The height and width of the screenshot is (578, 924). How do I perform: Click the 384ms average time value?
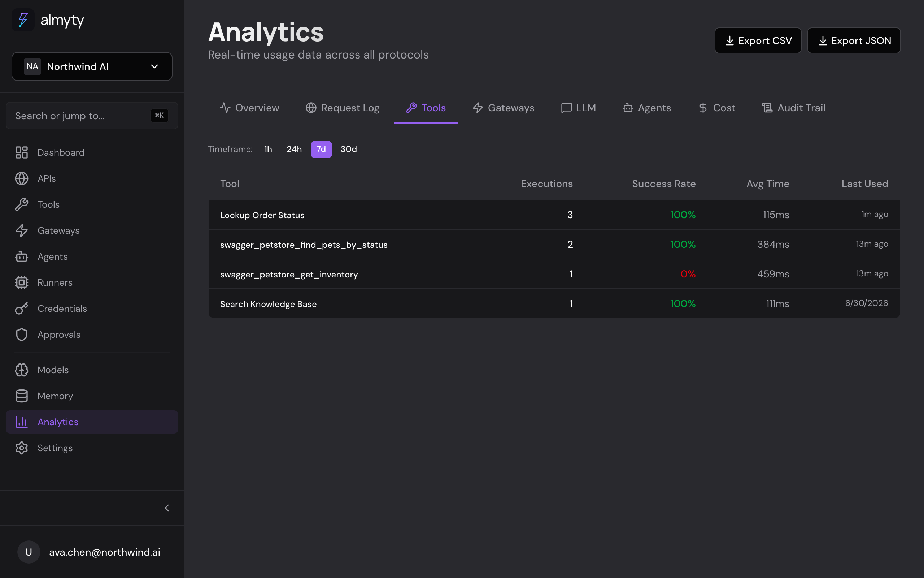coord(773,244)
